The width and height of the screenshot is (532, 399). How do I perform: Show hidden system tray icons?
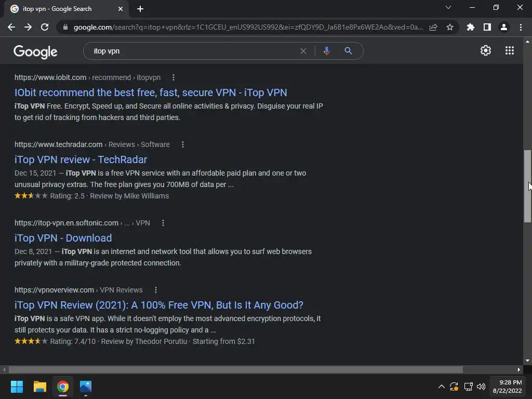[442, 387]
